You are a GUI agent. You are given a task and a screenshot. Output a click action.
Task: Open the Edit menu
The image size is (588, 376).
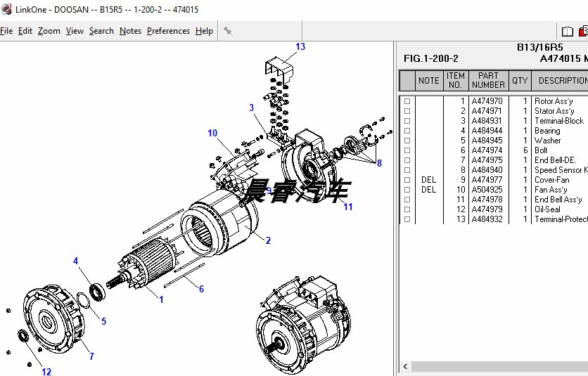click(x=25, y=31)
